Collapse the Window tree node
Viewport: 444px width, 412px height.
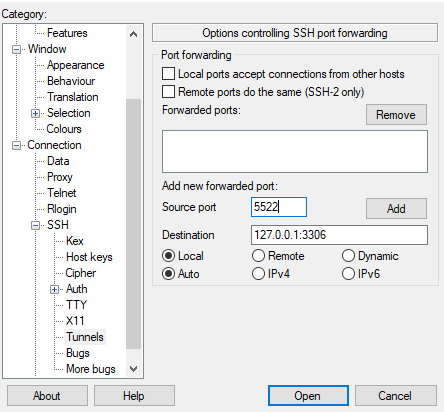pyautogui.click(x=16, y=49)
